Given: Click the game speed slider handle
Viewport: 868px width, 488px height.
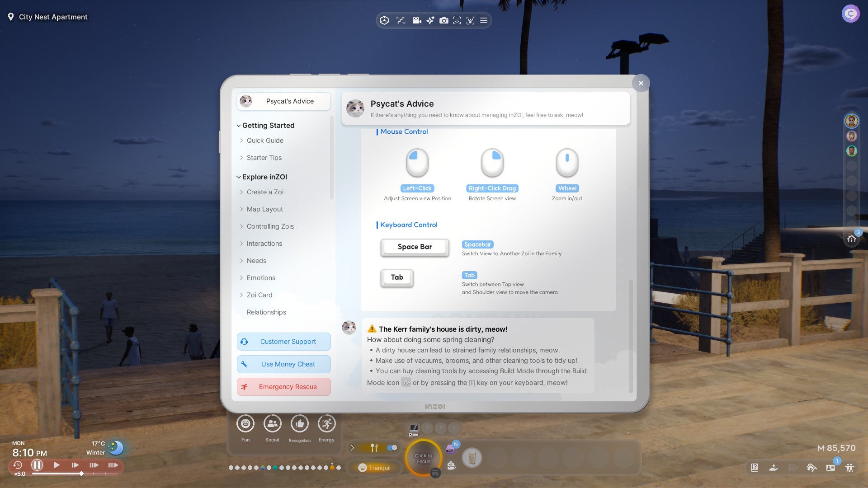Looking at the screenshot, I should 81,474.
